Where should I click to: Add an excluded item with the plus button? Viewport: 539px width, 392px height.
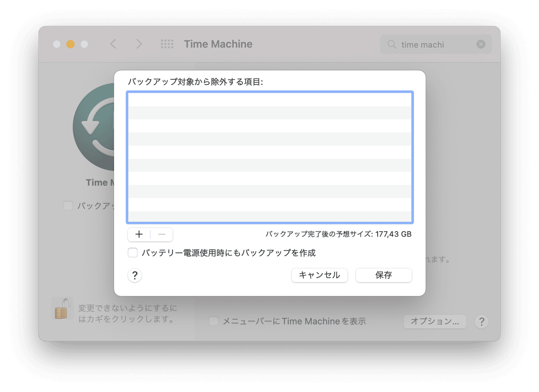pyautogui.click(x=139, y=234)
